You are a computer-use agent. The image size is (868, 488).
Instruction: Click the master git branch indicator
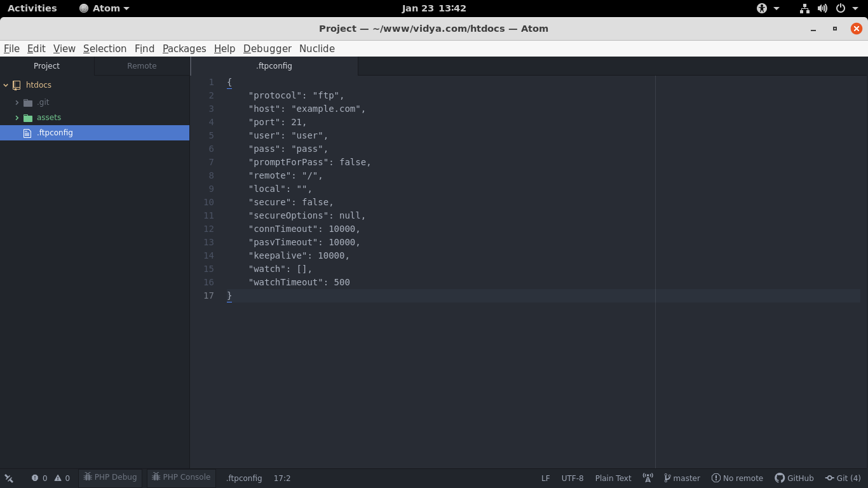(682, 478)
